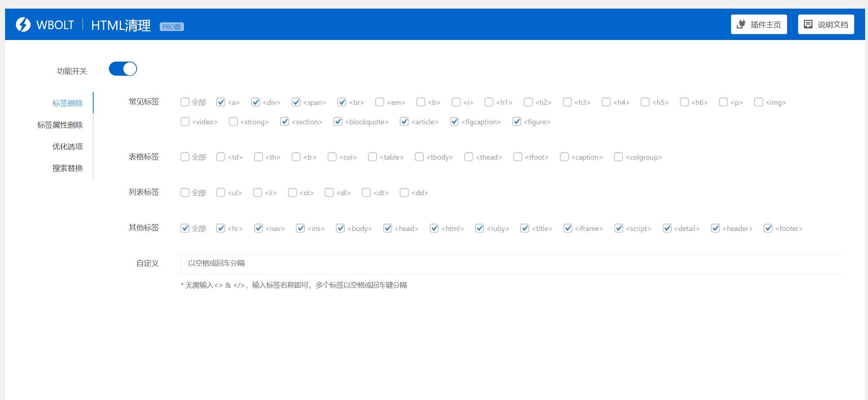
Task: Uncheck the 全部 checkbox in 其他标签
Action: pyautogui.click(x=185, y=228)
